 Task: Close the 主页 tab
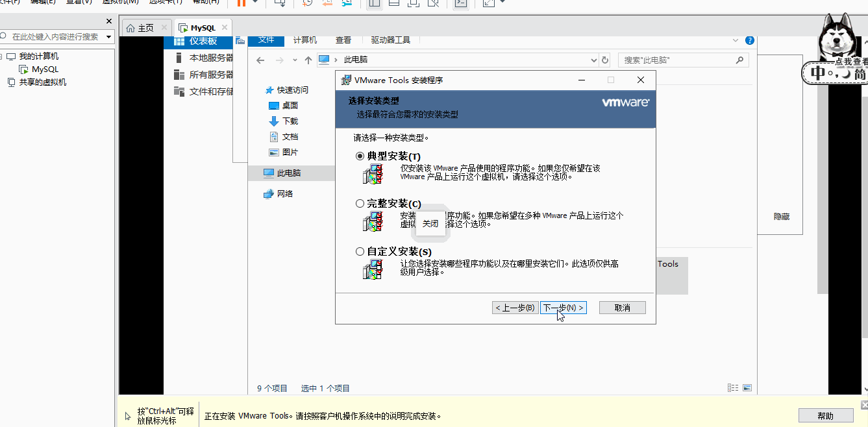[x=164, y=27]
